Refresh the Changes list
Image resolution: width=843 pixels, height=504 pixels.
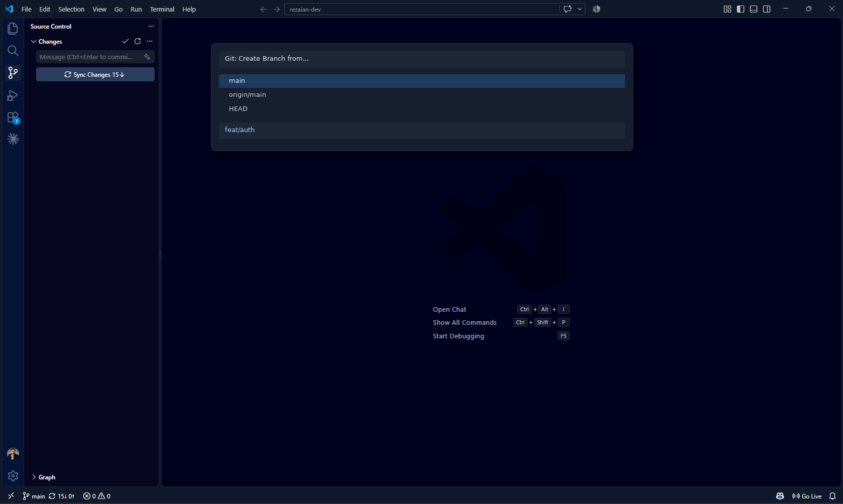coord(138,41)
